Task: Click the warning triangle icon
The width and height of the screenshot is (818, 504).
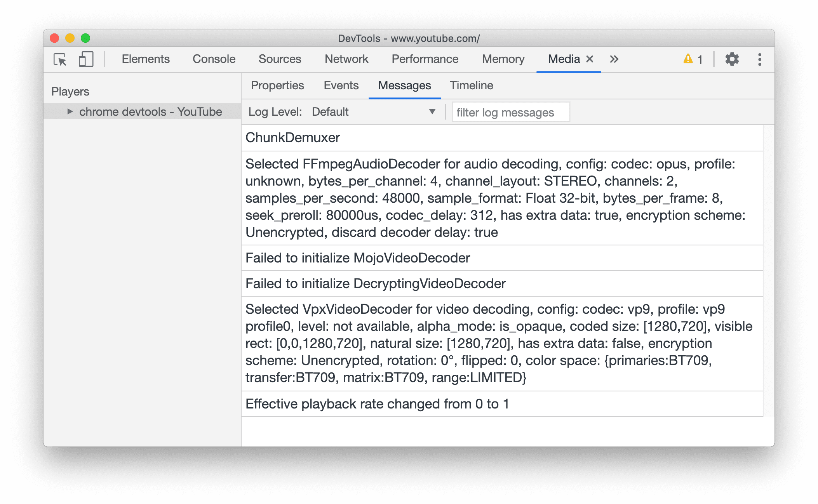Action: 688,58
